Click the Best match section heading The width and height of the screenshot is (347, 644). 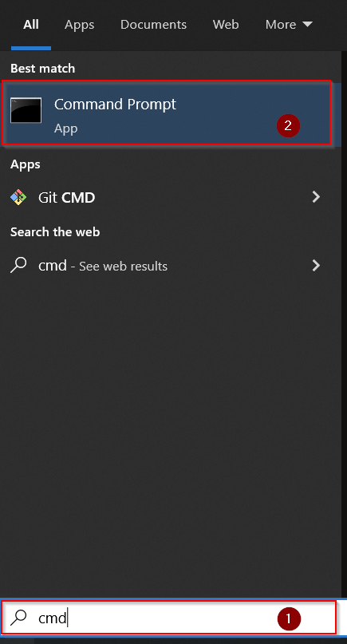(43, 68)
